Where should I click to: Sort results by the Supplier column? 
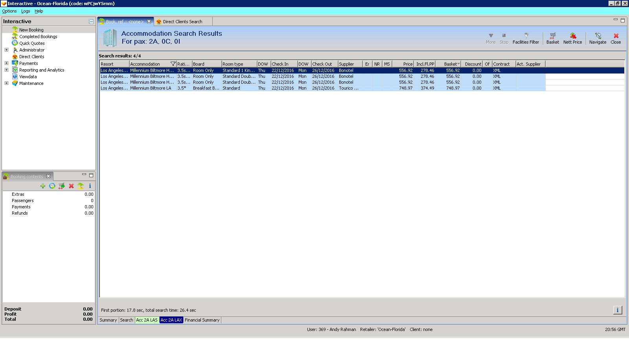(350, 64)
